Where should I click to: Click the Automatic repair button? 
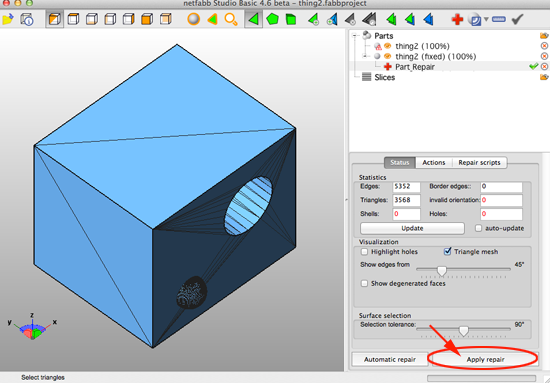pyautogui.click(x=390, y=359)
